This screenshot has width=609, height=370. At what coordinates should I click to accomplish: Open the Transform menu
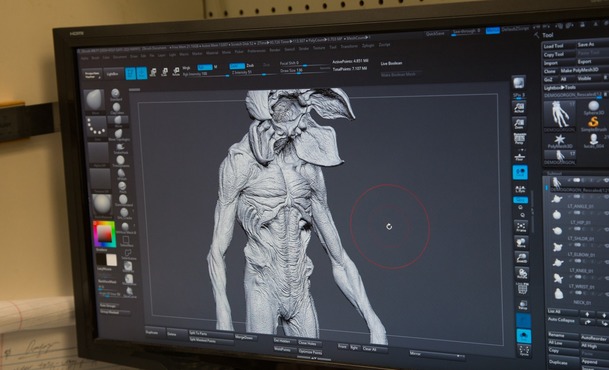tap(349, 47)
